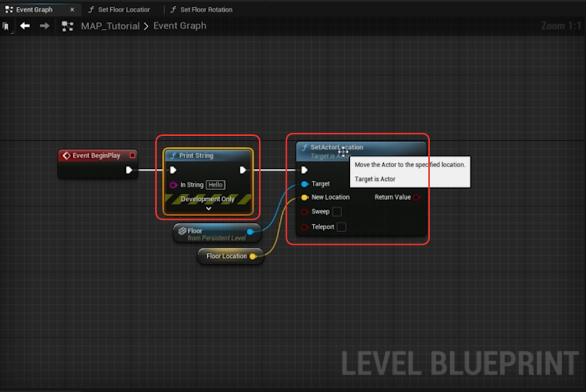Image resolution: width=586 pixels, height=392 pixels.
Task: Click the Return Value output pin
Action: pyautogui.click(x=417, y=197)
